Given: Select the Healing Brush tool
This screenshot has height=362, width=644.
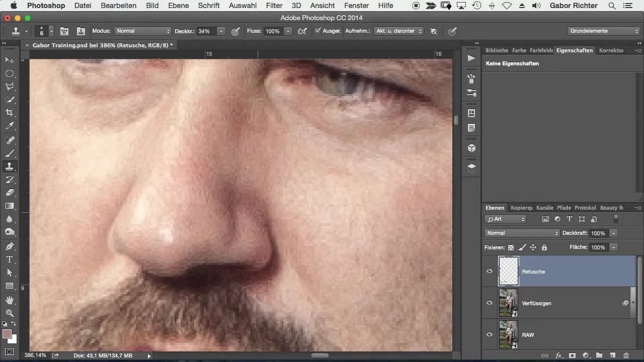Looking at the screenshot, I should pos(10,140).
